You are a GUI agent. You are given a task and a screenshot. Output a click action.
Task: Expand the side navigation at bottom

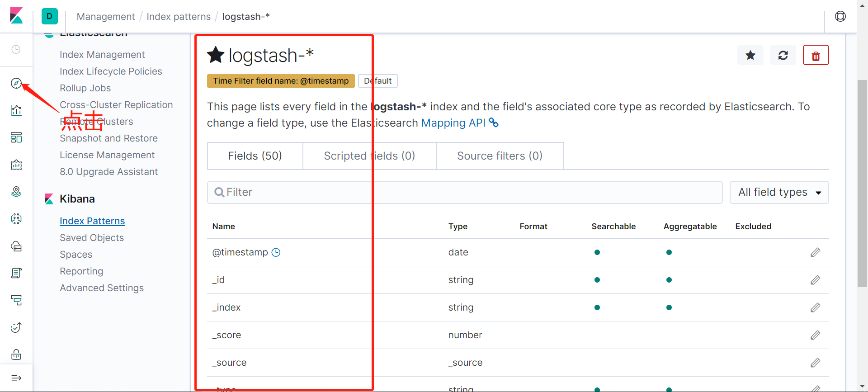click(16, 378)
